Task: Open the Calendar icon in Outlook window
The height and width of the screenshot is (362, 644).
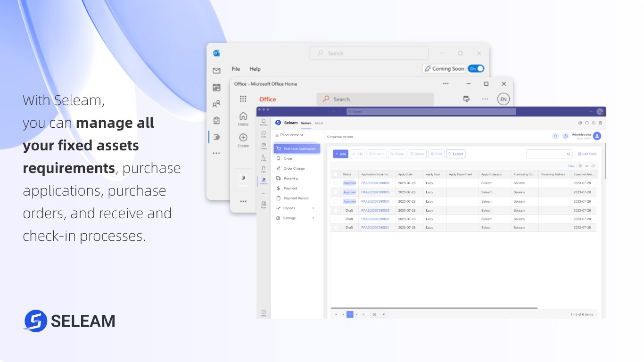Action: click(216, 87)
